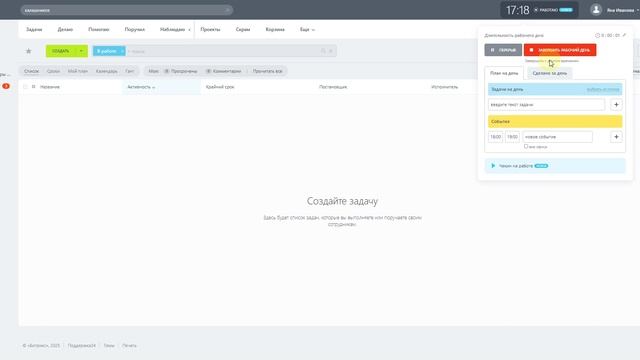Toggle the select-all tasks checkbox
The image size is (640, 360).
pyautogui.click(x=25, y=87)
